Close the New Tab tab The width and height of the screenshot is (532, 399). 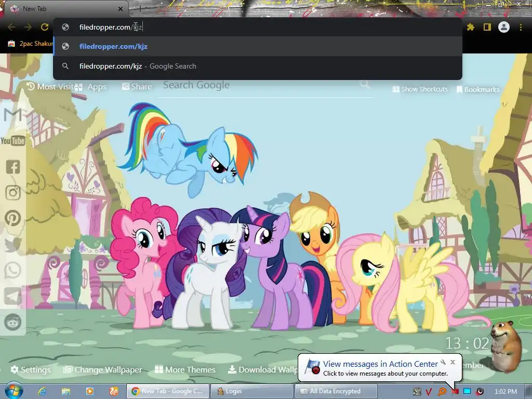[x=121, y=9]
